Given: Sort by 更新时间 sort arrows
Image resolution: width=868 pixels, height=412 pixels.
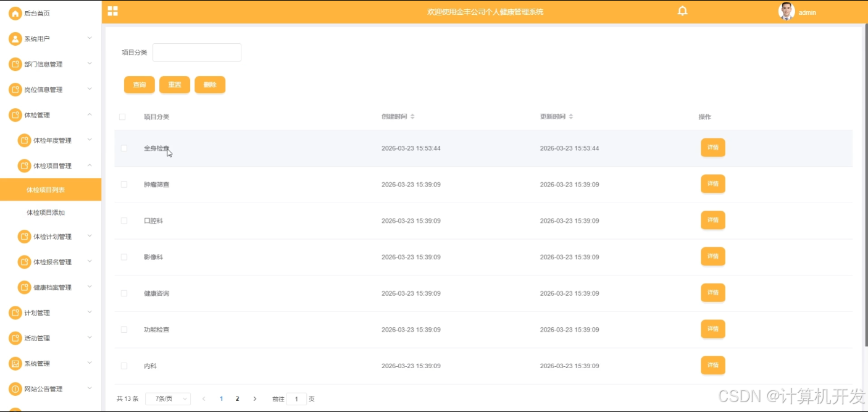Looking at the screenshot, I should coord(571,117).
